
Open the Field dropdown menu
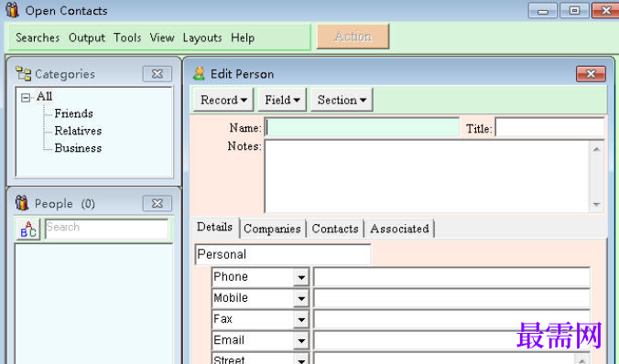(x=282, y=100)
